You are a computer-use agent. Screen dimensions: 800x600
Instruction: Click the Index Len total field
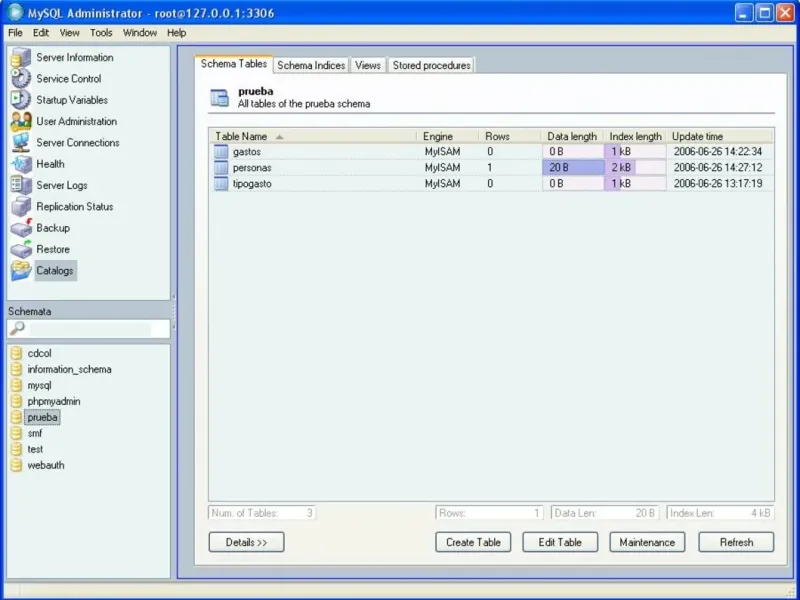[720, 513]
